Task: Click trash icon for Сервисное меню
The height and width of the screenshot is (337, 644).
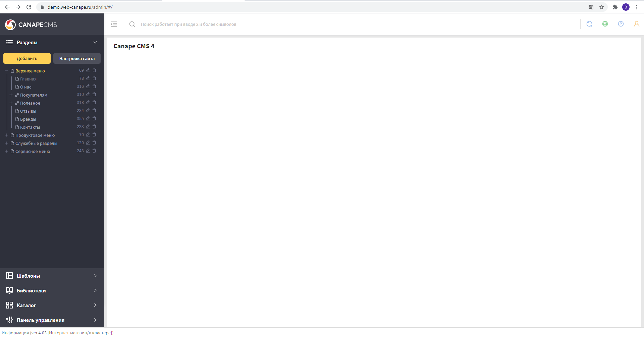Action: [x=94, y=151]
